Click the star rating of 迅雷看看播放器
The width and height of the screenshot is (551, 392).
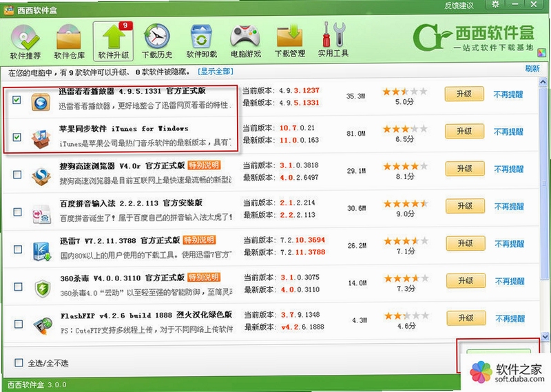coord(404,92)
